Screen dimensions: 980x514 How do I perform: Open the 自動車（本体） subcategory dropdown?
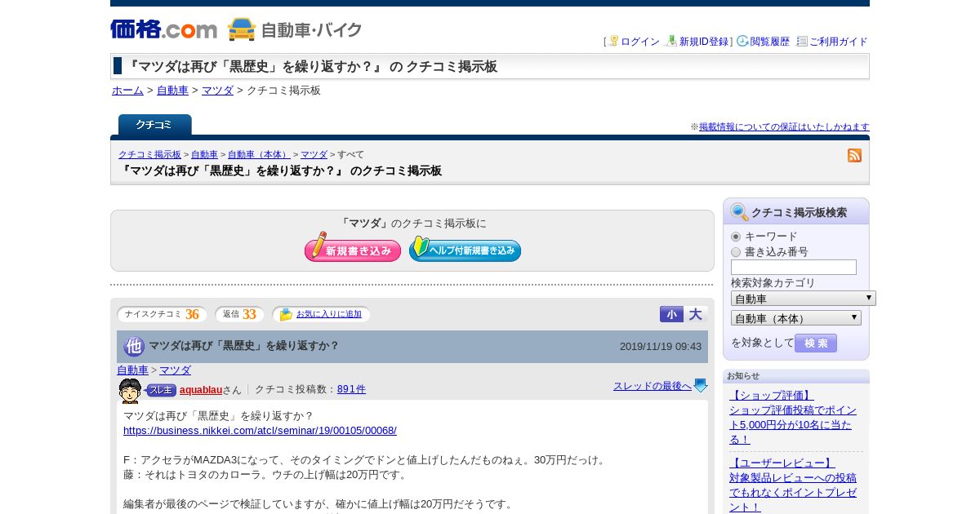click(796, 318)
